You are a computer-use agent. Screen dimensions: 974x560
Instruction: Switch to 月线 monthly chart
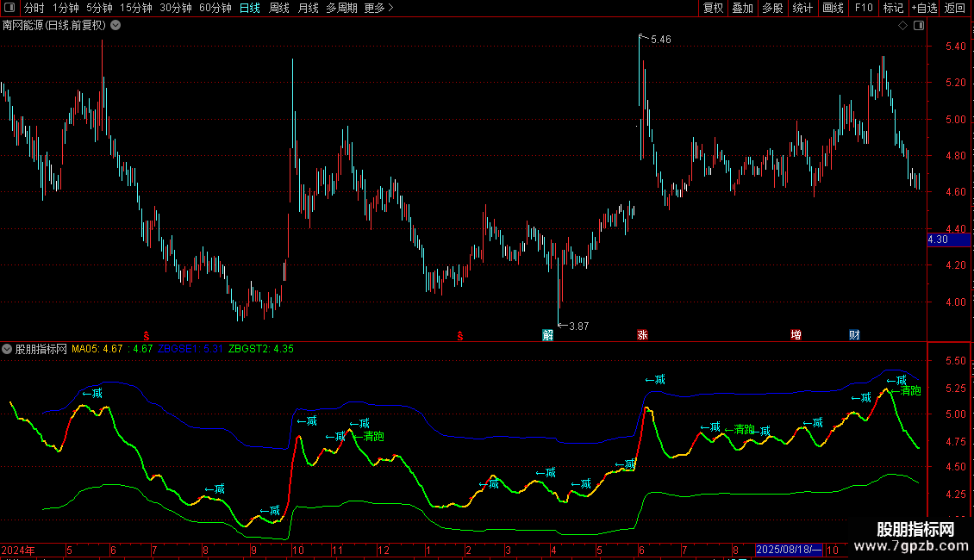click(308, 8)
